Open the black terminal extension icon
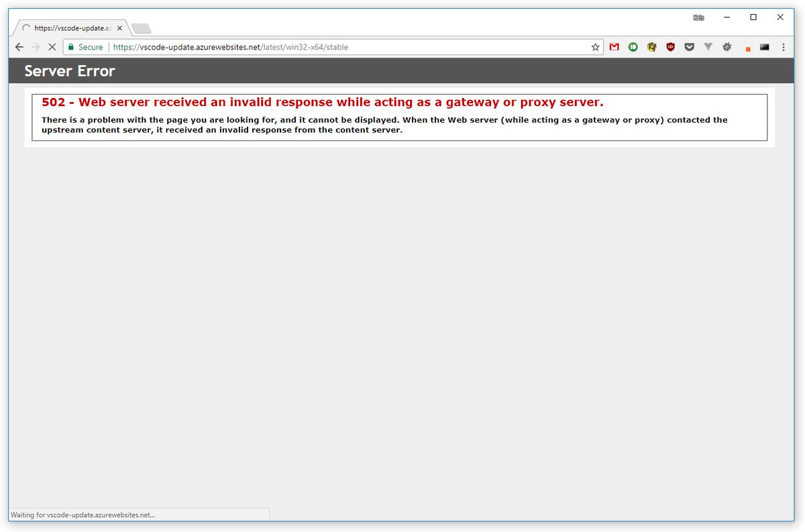Viewport: 805px width, 532px height. tap(765, 47)
